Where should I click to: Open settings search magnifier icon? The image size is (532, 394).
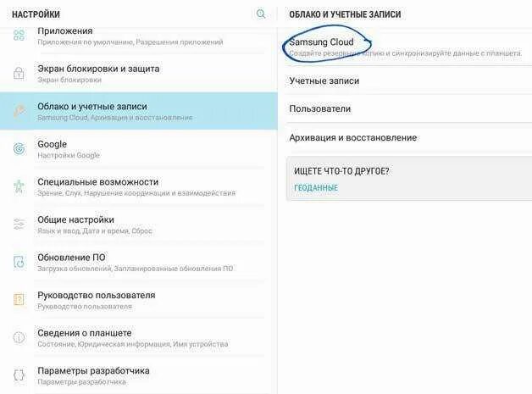click(261, 14)
